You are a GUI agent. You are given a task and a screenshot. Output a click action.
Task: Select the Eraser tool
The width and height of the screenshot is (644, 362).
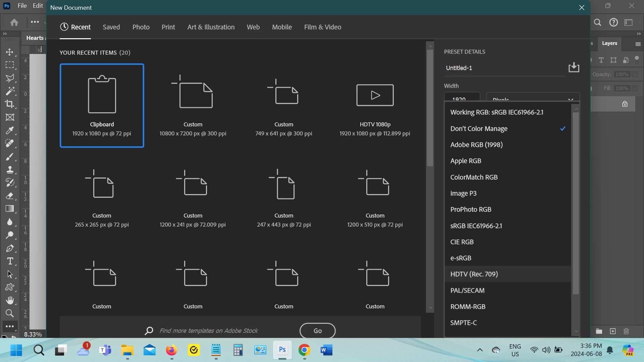(x=9, y=196)
